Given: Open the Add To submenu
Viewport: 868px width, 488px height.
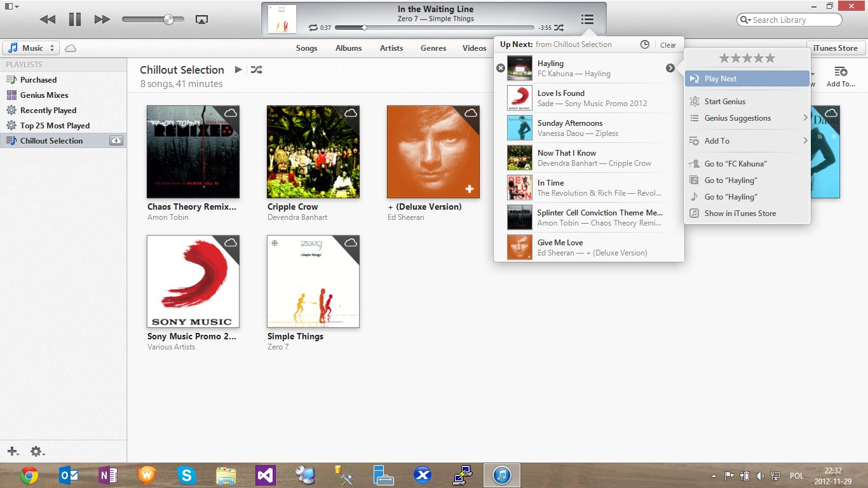Looking at the screenshot, I should [x=747, y=141].
